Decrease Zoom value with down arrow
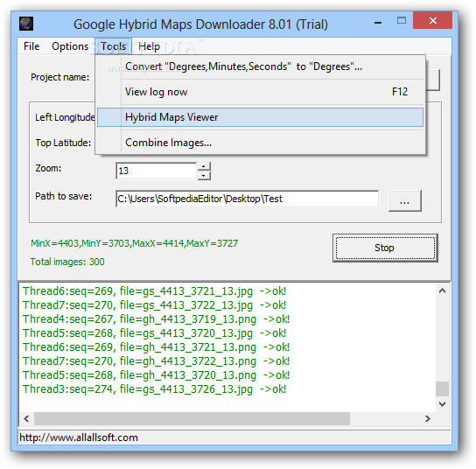The image size is (476, 469). pos(204,176)
